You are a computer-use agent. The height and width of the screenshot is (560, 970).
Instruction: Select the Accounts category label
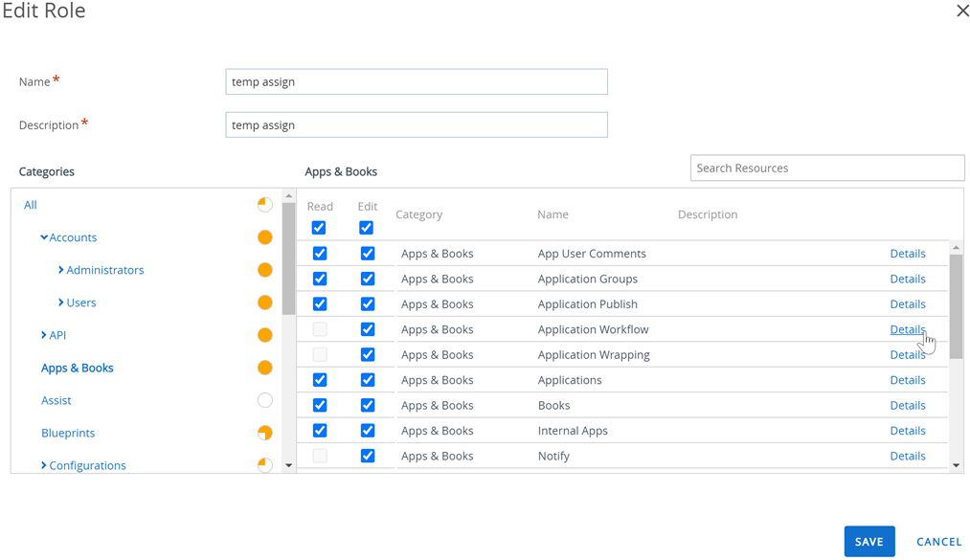[x=73, y=237]
